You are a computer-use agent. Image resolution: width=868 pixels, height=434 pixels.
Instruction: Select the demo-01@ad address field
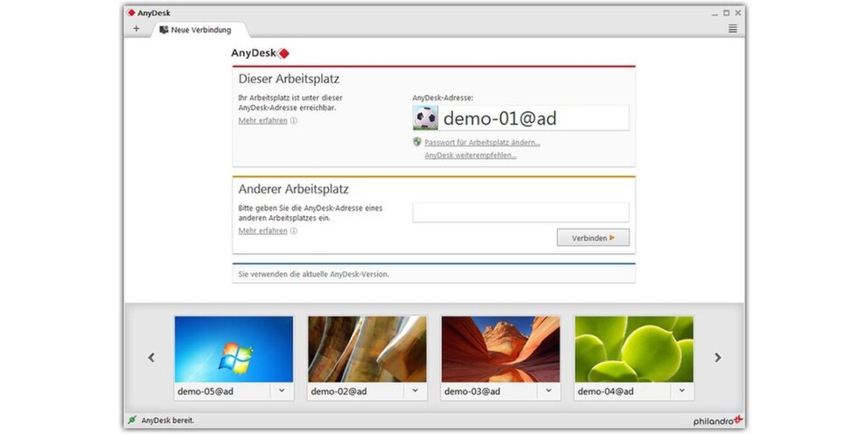pyautogui.click(x=521, y=118)
